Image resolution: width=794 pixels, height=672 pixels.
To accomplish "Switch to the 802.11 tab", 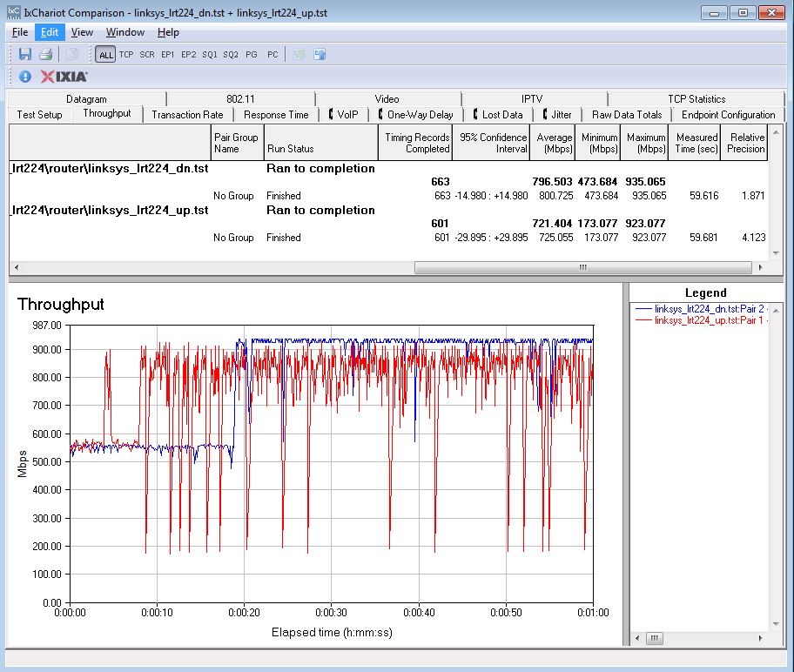I will (240, 99).
